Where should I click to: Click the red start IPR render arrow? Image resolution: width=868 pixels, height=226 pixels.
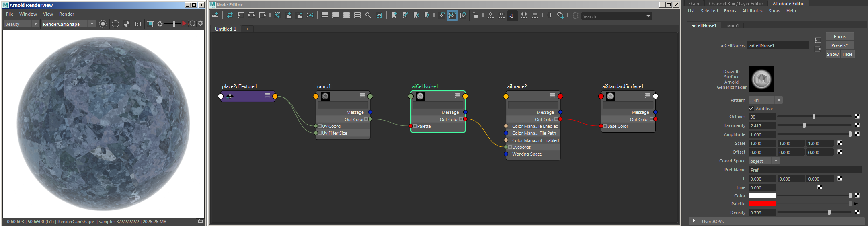[184, 24]
